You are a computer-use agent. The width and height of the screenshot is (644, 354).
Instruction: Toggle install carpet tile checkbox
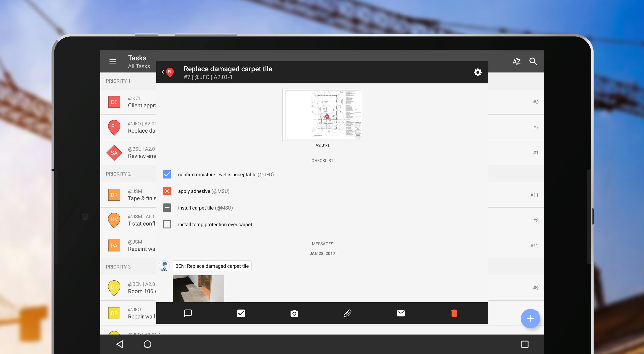point(167,208)
